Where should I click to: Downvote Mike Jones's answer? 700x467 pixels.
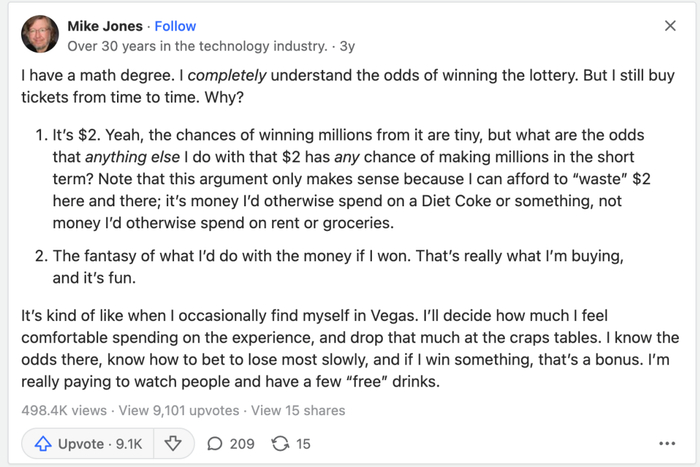pyautogui.click(x=172, y=443)
